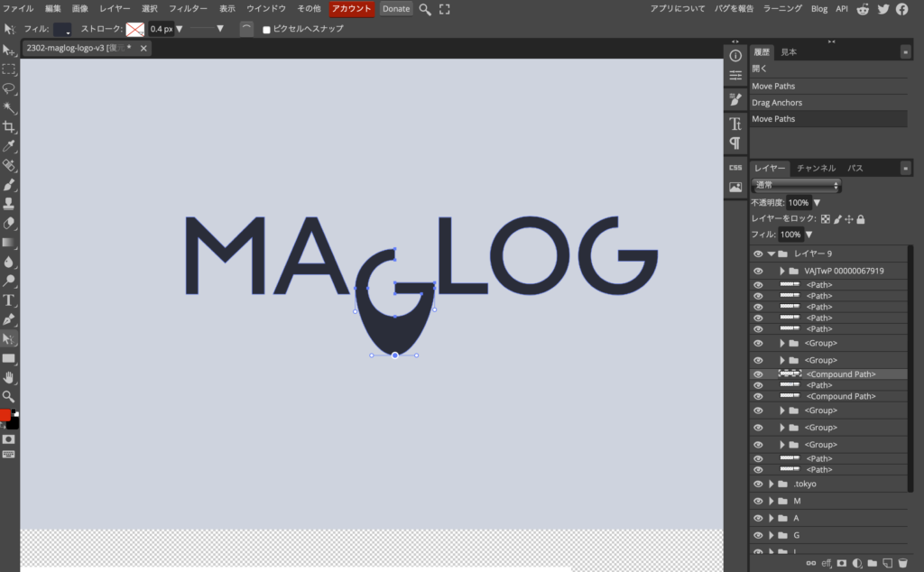Open the Blog link
The width and height of the screenshot is (924, 572).
pyautogui.click(x=819, y=9)
